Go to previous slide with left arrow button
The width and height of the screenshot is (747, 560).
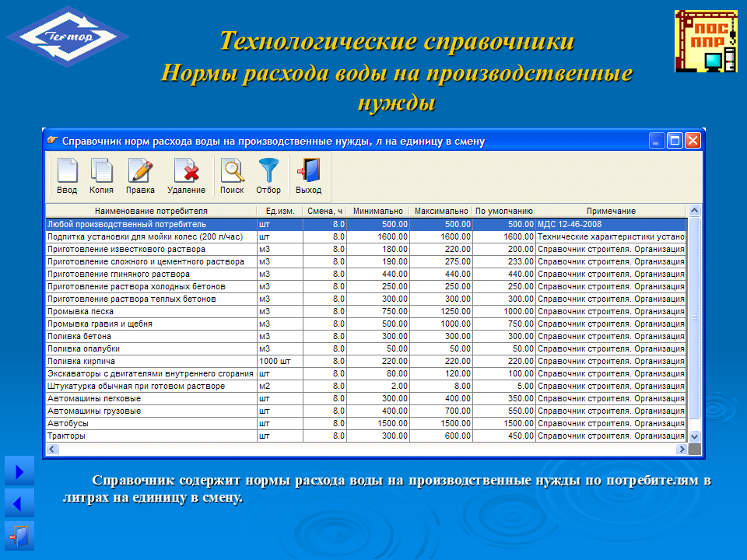coord(19,503)
